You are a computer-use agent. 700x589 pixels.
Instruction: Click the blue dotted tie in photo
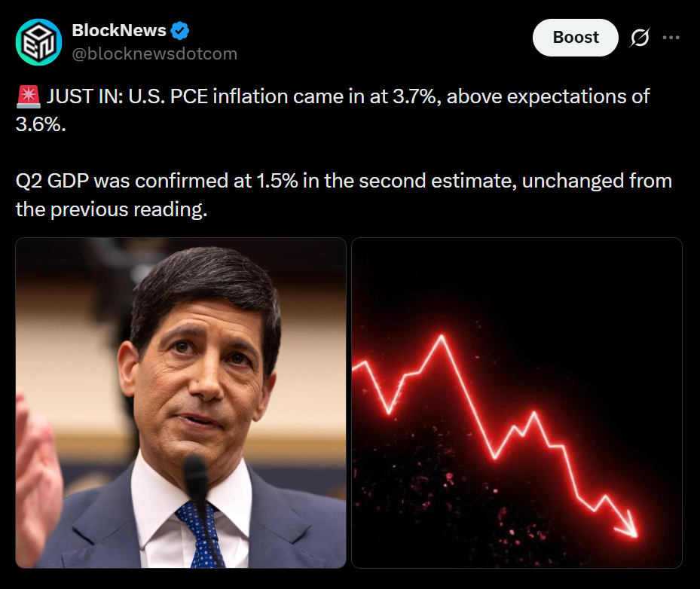(x=202, y=534)
